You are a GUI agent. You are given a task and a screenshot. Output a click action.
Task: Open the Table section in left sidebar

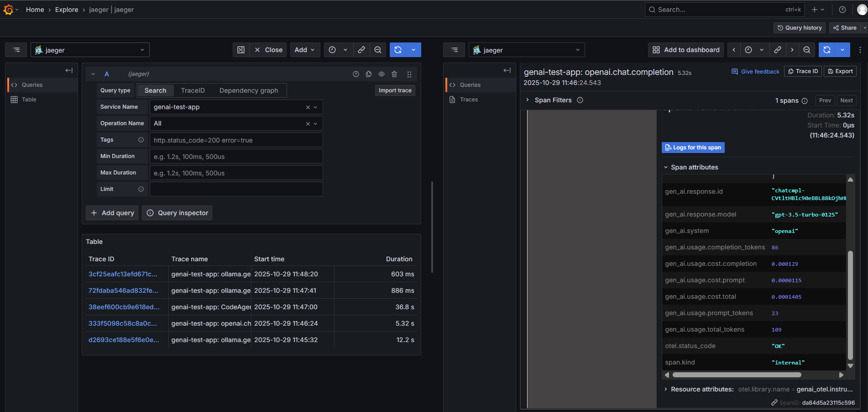coord(29,100)
